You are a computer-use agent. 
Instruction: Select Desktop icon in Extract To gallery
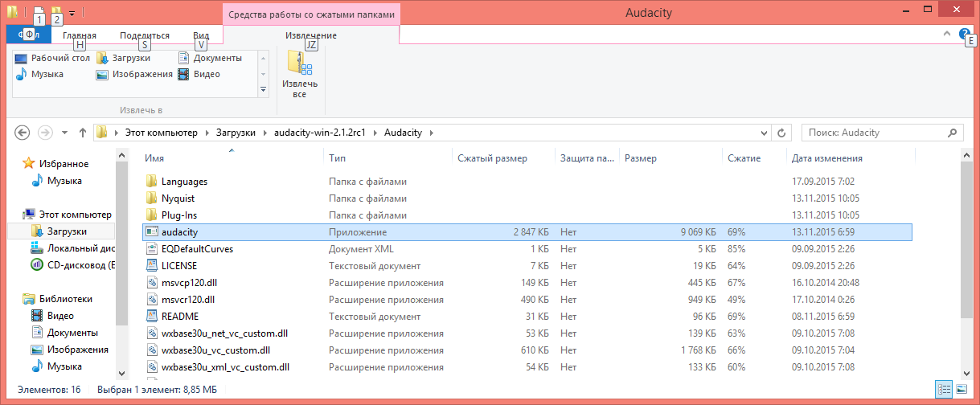click(22, 58)
